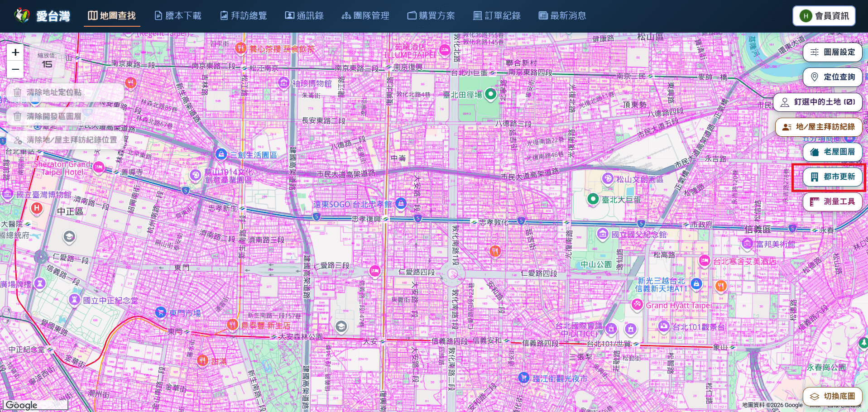
Task: Click the 養心茶樓 蔬食飲茶 restaurant pin
Action: 240,47
